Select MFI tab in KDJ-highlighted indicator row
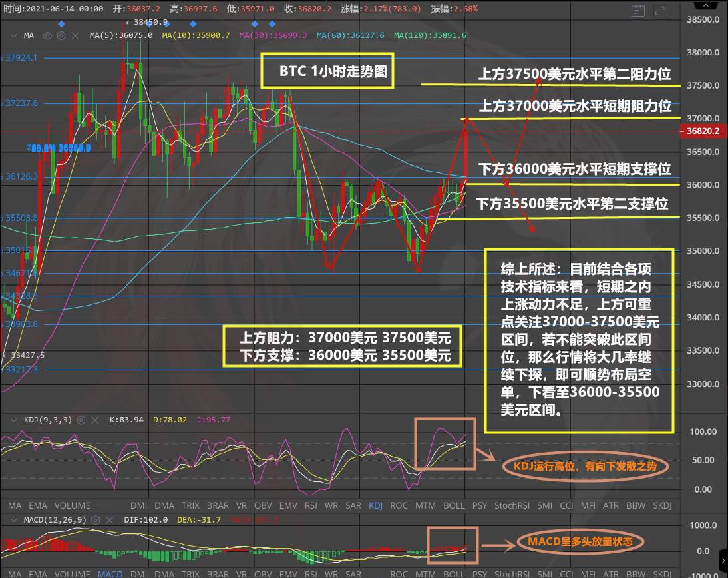 588,505
